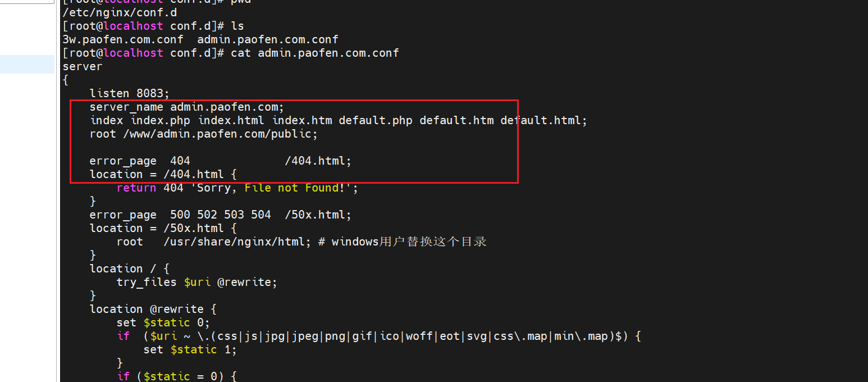Click the /404.html; value of error_page 404
The image size is (868, 382).
coord(318,161)
